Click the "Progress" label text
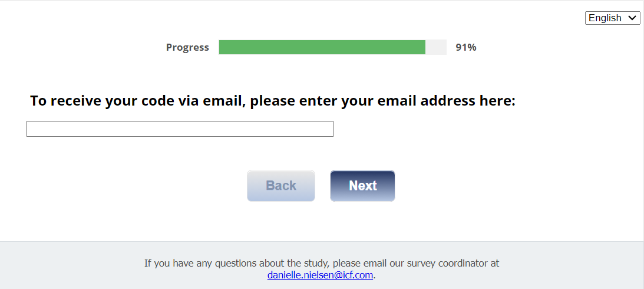 (x=187, y=48)
